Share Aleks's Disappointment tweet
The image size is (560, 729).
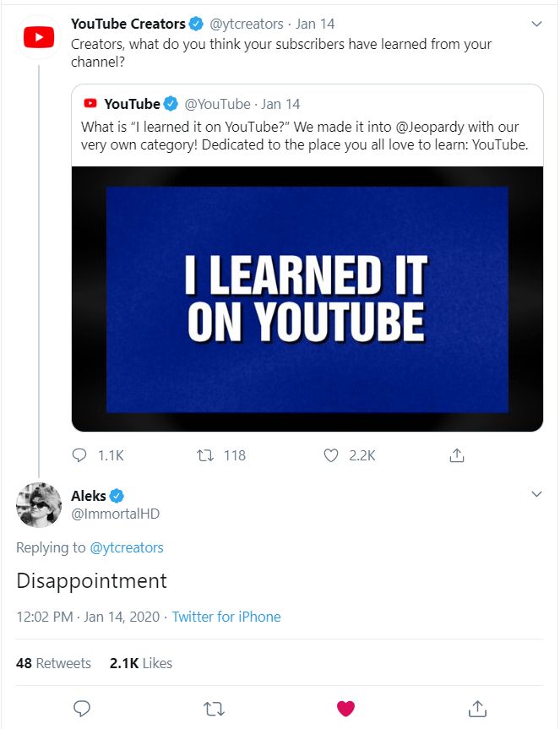pos(477,708)
